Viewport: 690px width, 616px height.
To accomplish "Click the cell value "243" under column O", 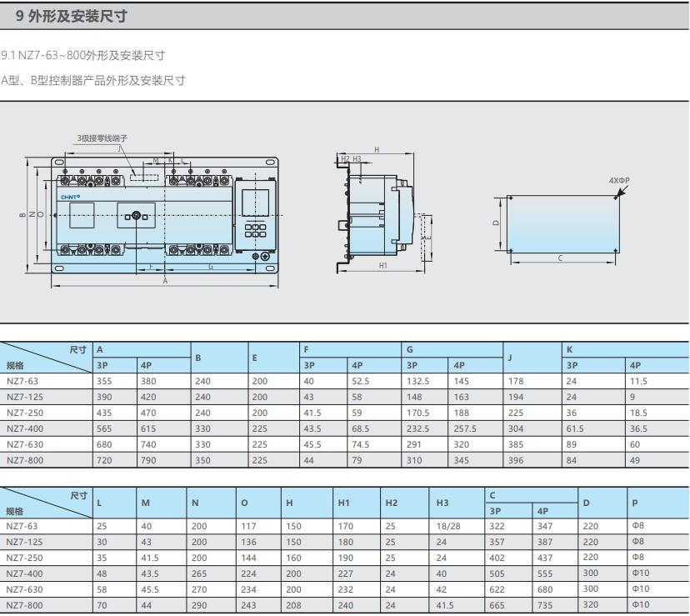I will coord(248,606).
